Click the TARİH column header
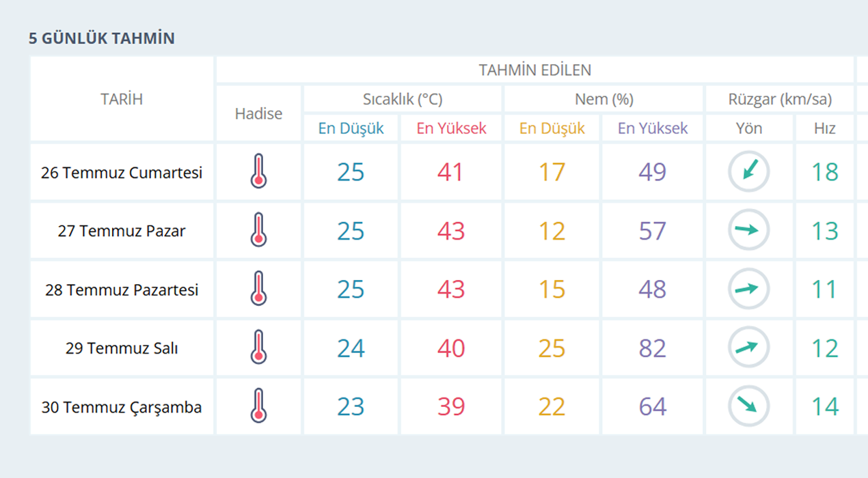 pyautogui.click(x=122, y=99)
